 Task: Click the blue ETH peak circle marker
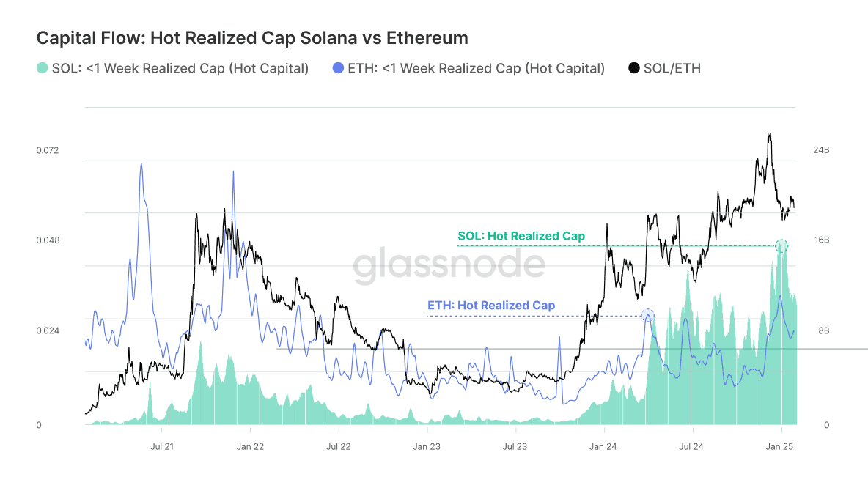[647, 316]
